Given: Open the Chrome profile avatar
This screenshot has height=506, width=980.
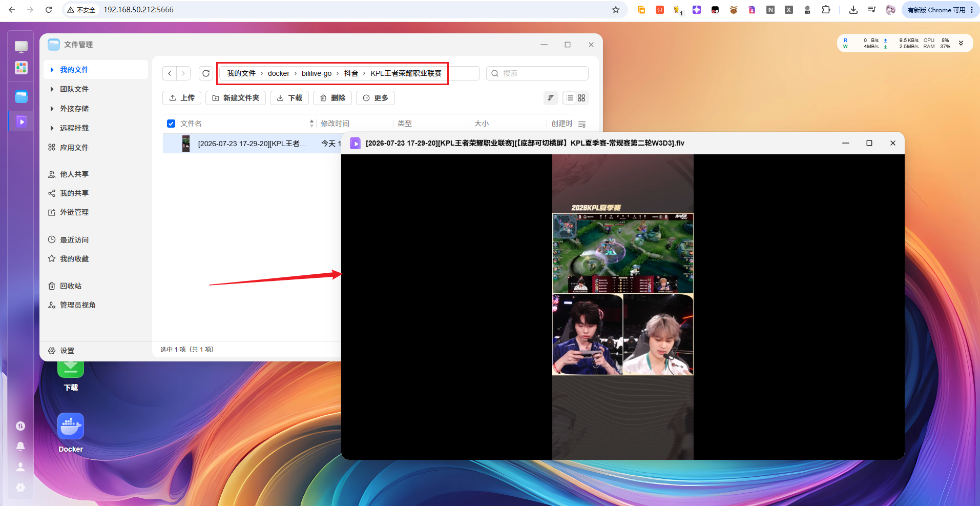Looking at the screenshot, I should (890, 10).
